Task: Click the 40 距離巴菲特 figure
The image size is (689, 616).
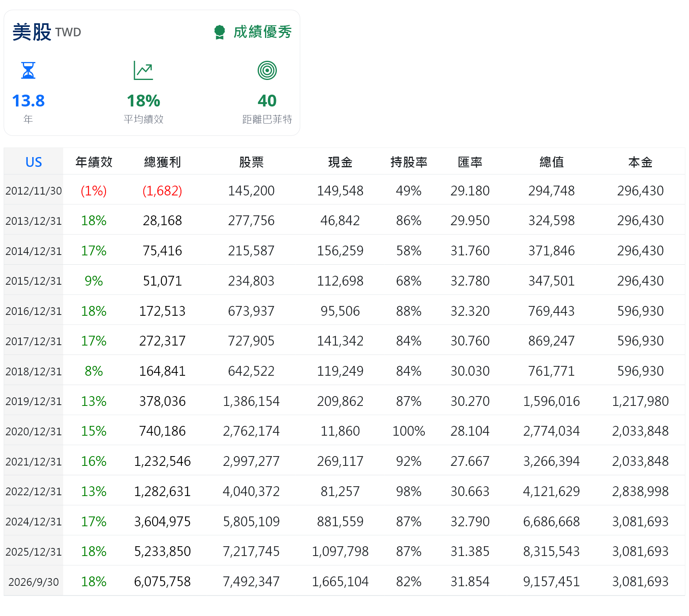Action: (267, 109)
